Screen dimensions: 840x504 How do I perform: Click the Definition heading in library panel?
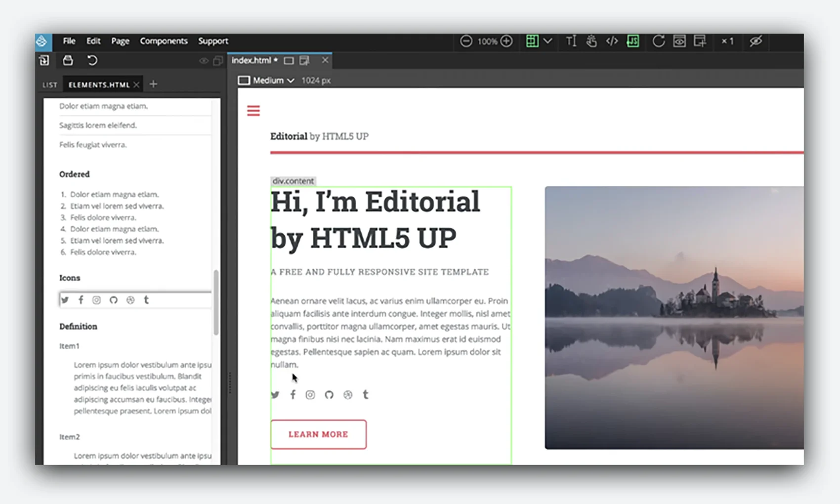pyautogui.click(x=78, y=327)
